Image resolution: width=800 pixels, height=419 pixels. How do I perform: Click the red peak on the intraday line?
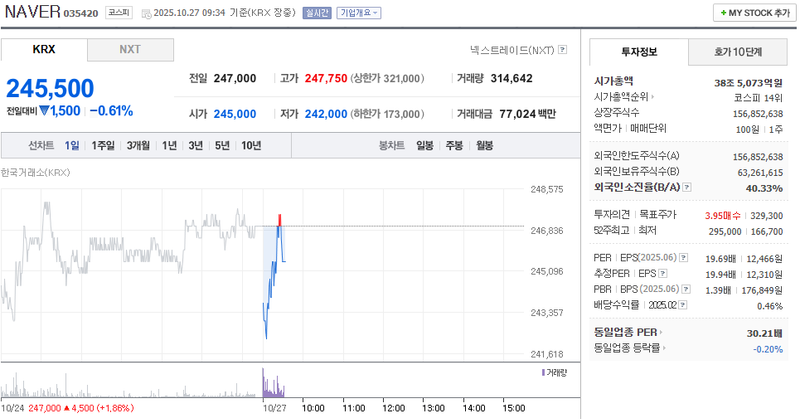pyautogui.click(x=280, y=220)
